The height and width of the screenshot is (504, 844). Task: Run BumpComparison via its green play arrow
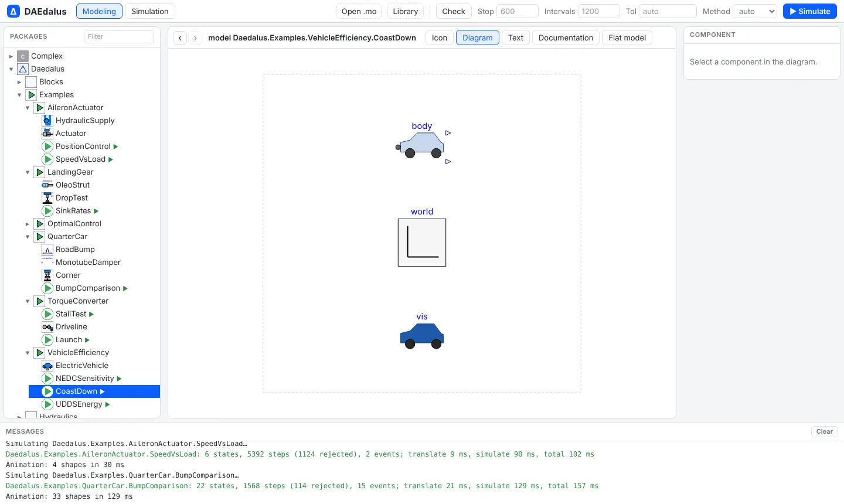point(125,288)
